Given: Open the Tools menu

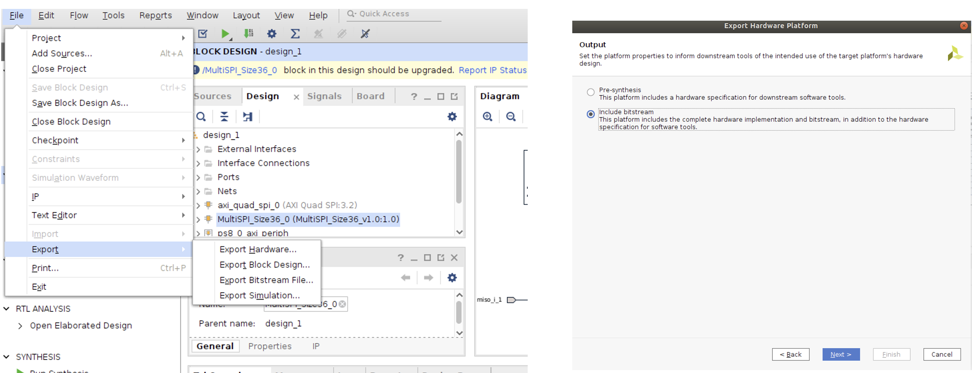Looking at the screenshot, I should [x=113, y=15].
